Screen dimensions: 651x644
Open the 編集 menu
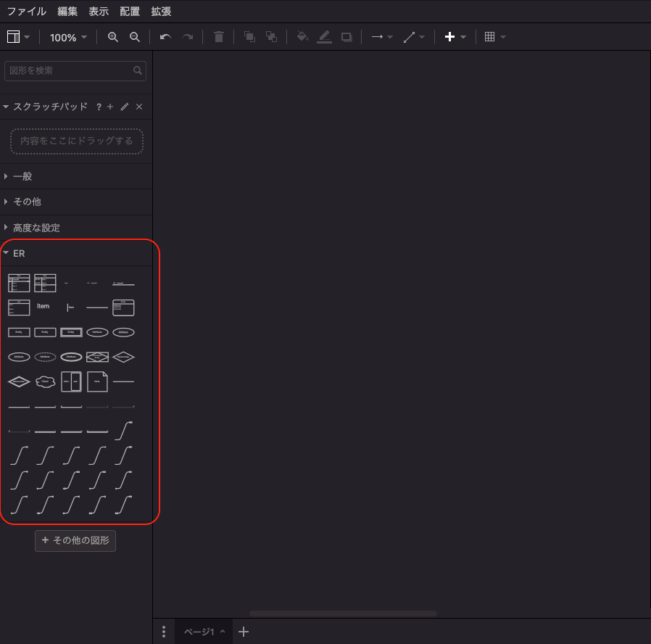67,12
